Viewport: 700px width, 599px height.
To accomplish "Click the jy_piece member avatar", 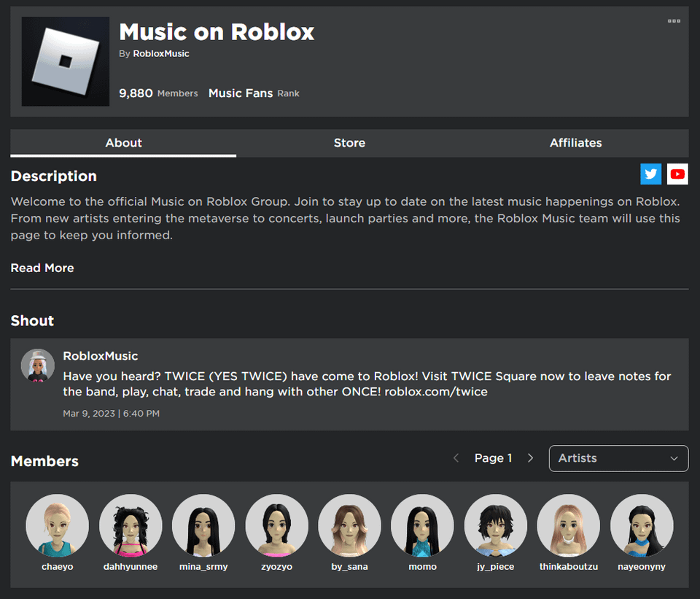I will click(495, 525).
